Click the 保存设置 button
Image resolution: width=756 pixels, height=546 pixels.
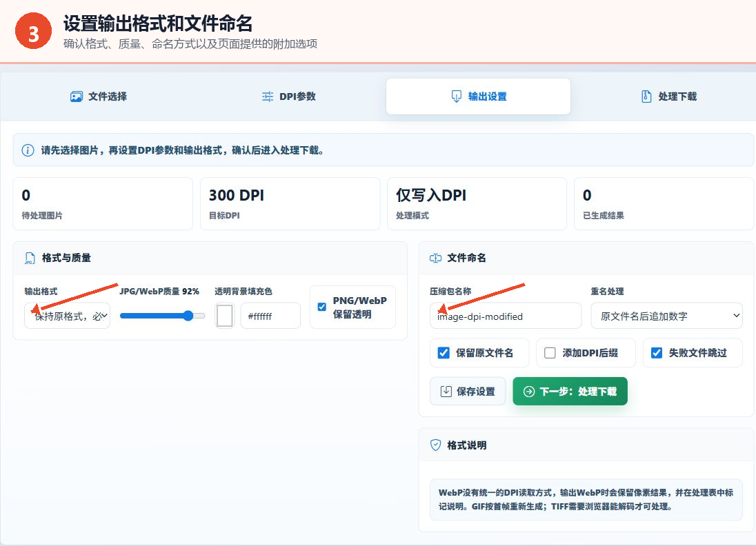[468, 392]
